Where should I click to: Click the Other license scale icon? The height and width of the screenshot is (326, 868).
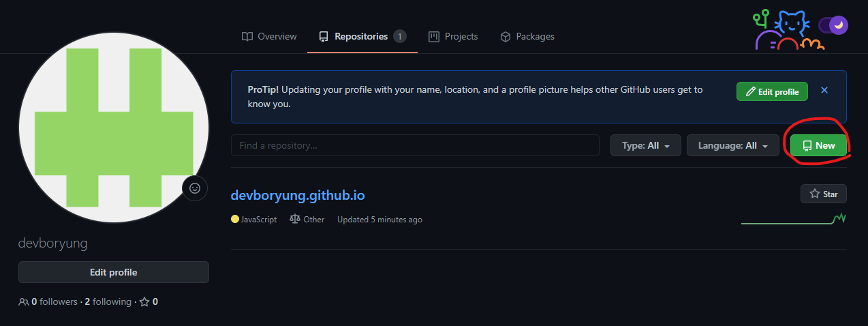pos(295,220)
